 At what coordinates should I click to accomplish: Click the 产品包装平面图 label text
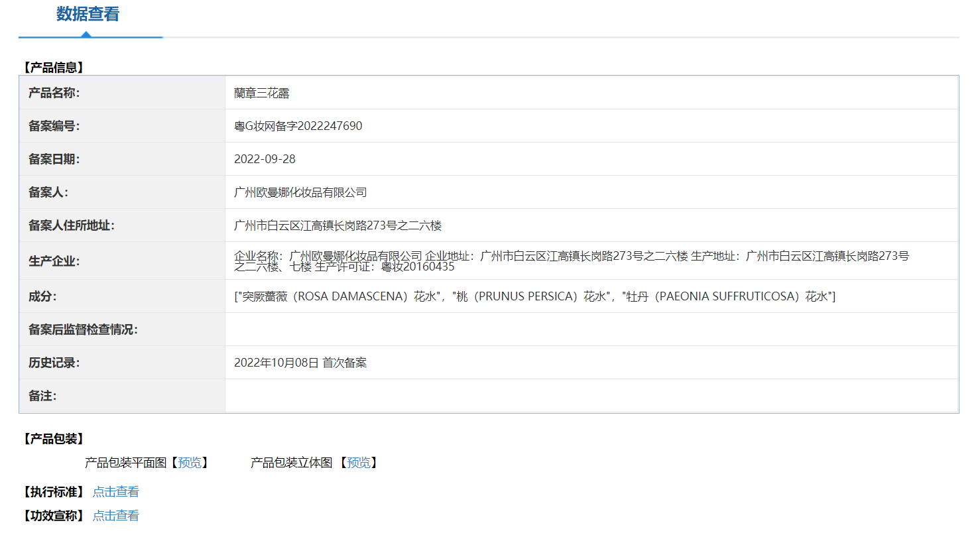(x=126, y=463)
